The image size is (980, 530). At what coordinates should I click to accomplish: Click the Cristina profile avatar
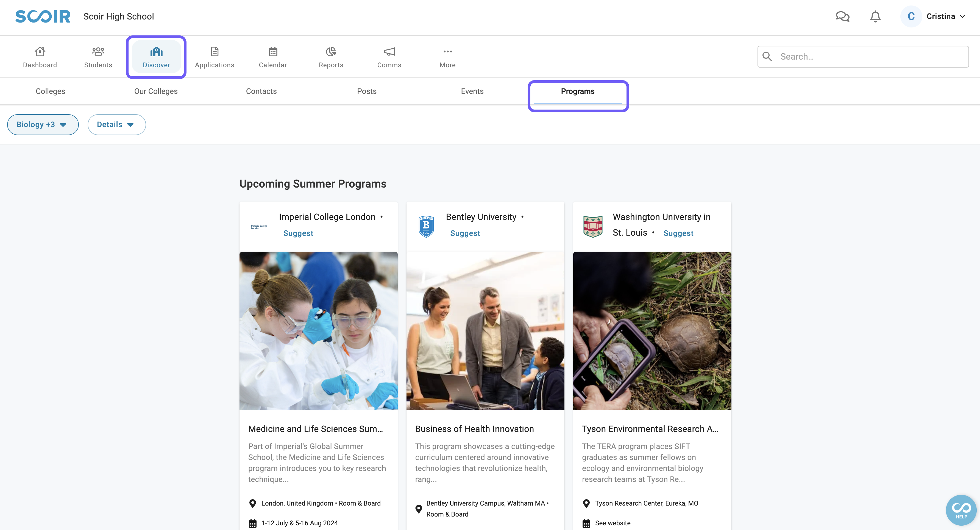[x=911, y=16]
